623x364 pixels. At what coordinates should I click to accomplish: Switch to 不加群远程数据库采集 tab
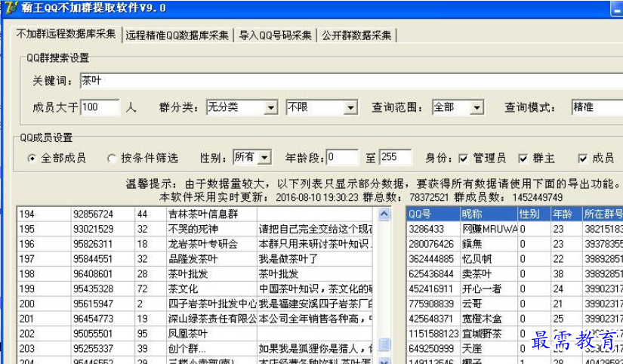(66, 34)
